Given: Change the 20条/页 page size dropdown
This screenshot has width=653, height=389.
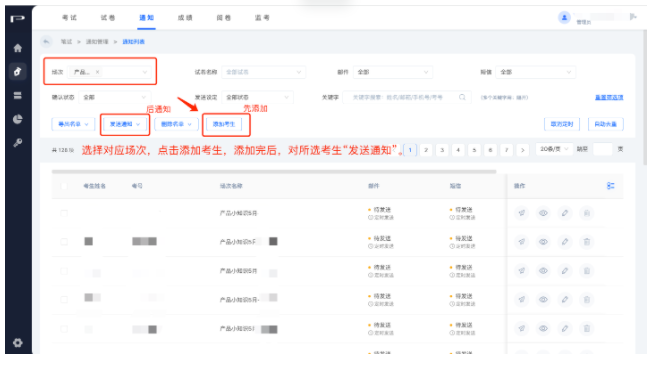Looking at the screenshot, I should [554, 149].
